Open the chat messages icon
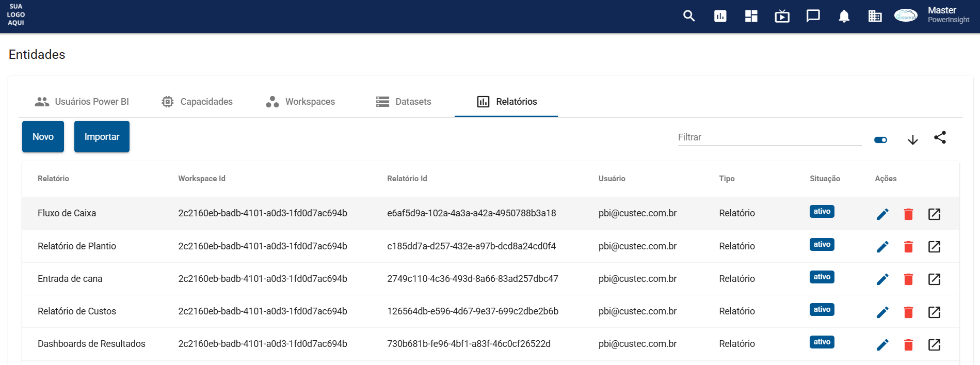This screenshot has width=980, height=365. click(x=813, y=16)
